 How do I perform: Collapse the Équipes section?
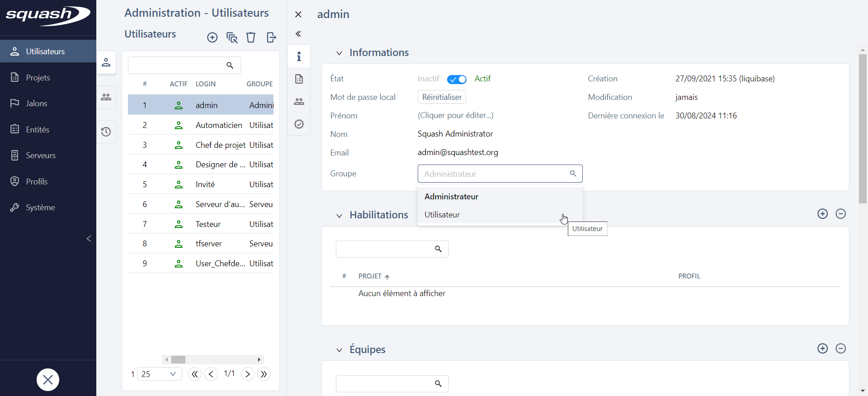click(x=339, y=350)
